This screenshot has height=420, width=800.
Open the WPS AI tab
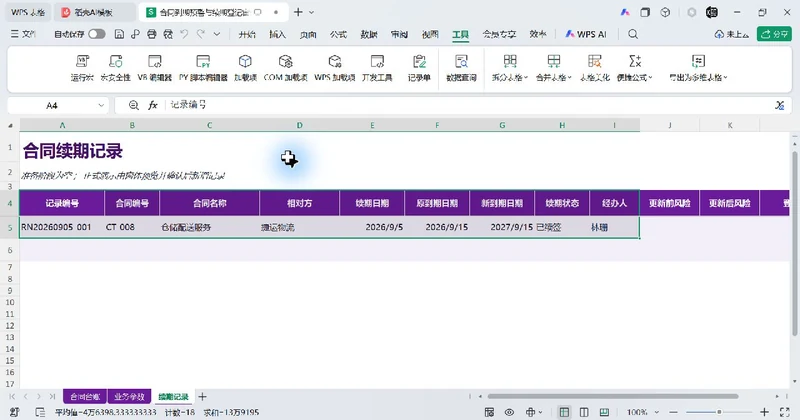(x=586, y=34)
